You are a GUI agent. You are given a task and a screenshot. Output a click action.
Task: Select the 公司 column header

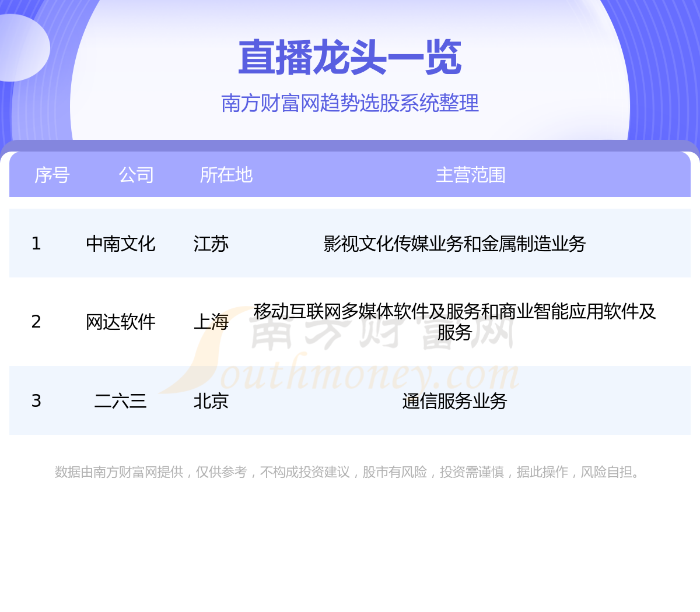136,175
